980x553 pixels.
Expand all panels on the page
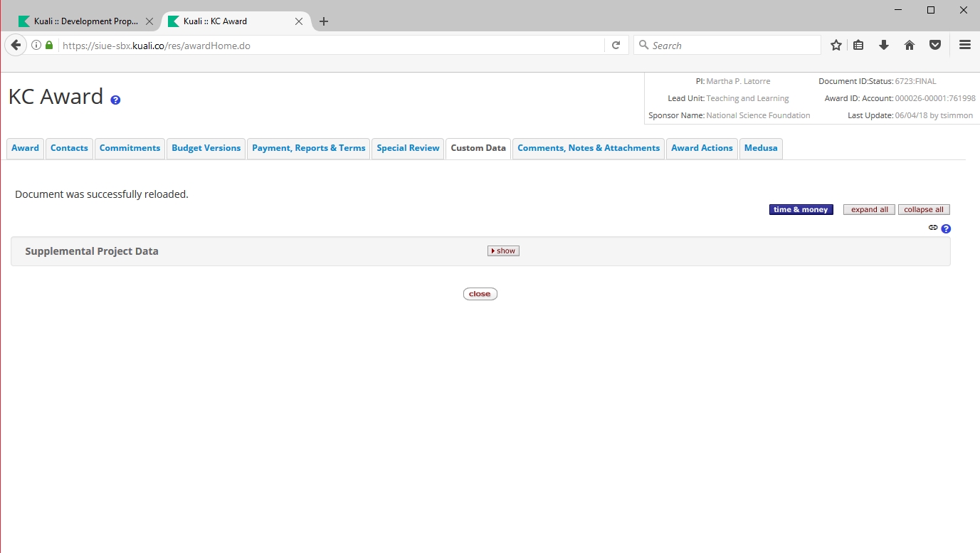tap(869, 210)
